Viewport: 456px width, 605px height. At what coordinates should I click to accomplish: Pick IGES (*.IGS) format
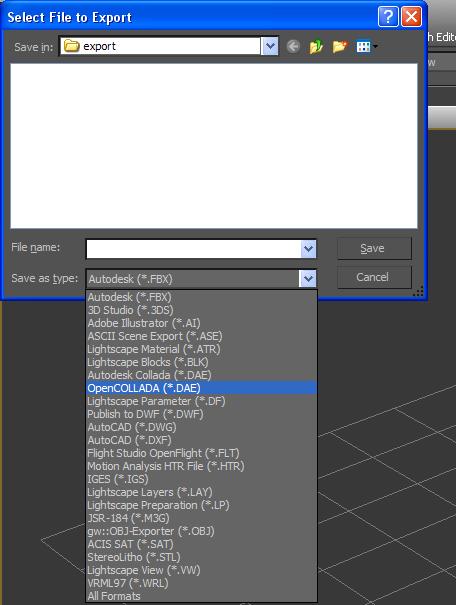[x=201, y=479]
